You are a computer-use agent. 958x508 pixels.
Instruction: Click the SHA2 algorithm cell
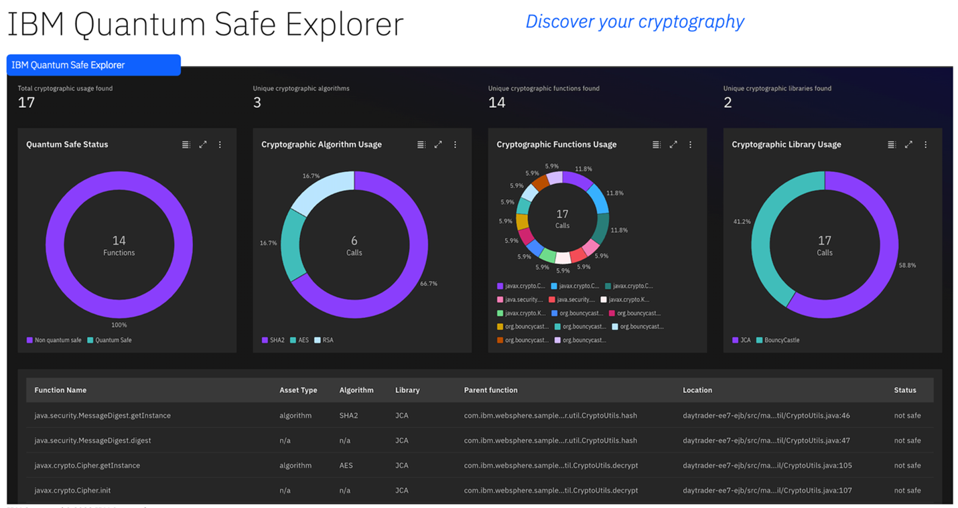[348, 415]
